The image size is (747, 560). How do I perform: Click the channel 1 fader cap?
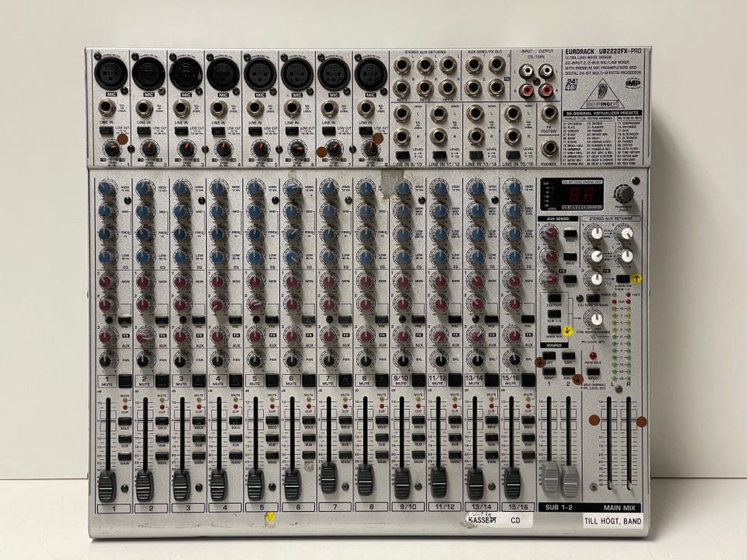pos(107,485)
